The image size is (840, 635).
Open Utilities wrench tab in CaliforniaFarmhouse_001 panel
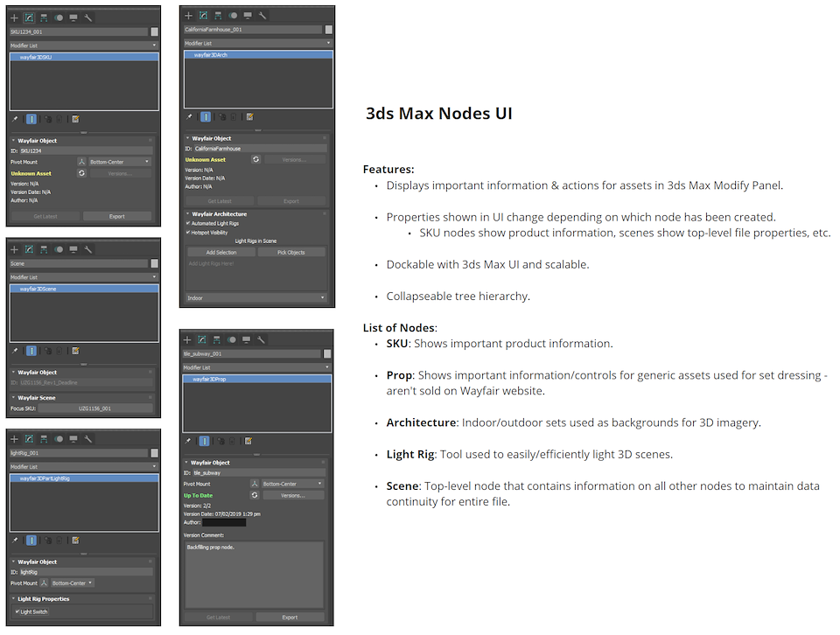point(262,15)
